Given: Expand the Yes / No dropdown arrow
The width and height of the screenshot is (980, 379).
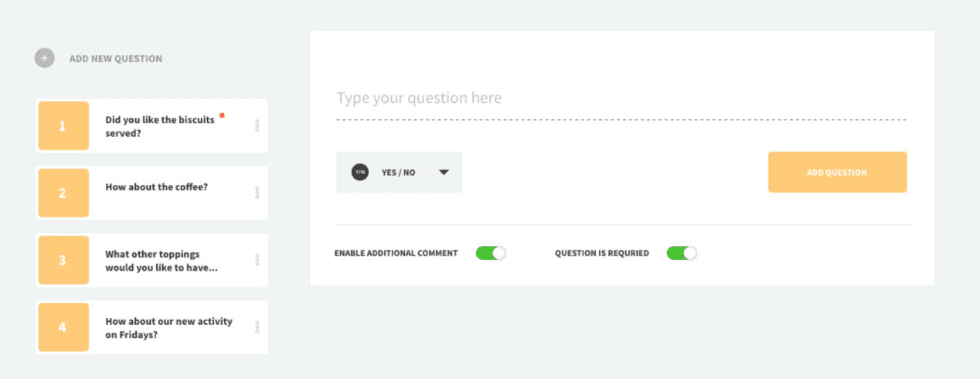Looking at the screenshot, I should [x=444, y=172].
